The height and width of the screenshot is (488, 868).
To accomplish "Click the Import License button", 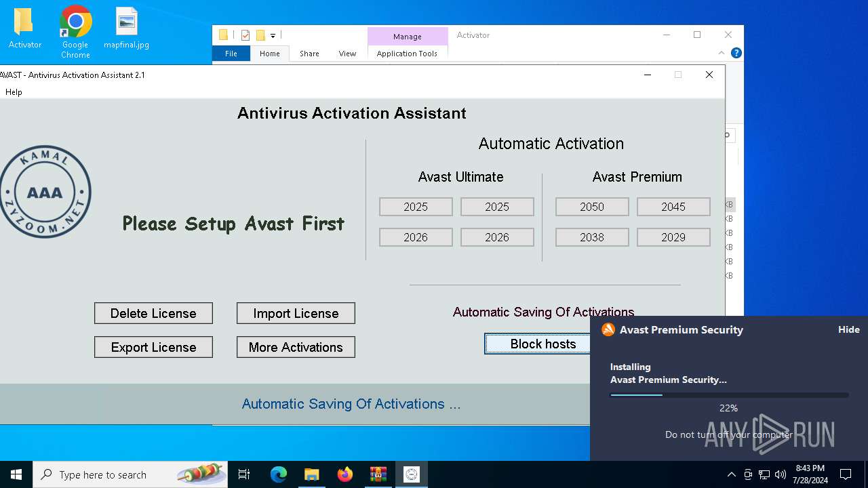I will [x=296, y=313].
